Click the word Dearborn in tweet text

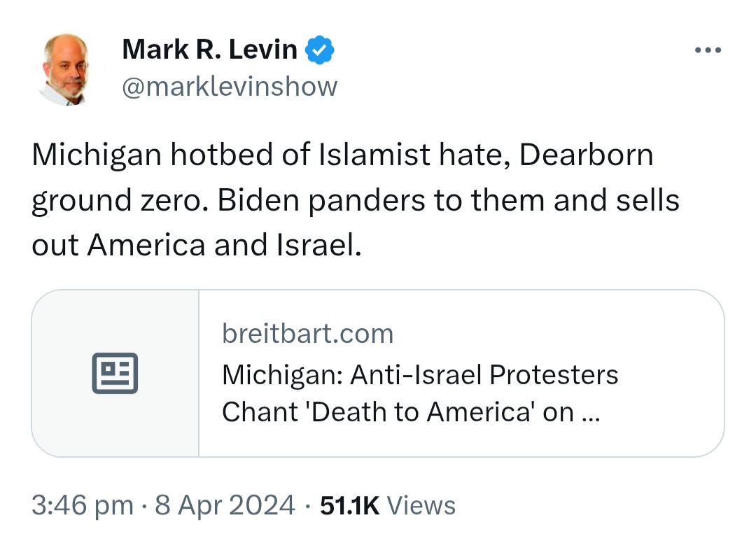[586, 155]
